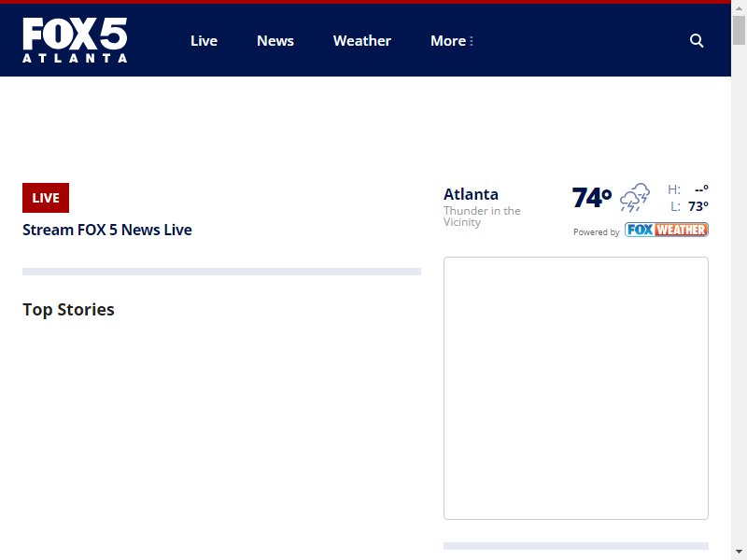This screenshot has height=560, width=747.
Task: Open the search magnifier icon
Action: coord(697,40)
